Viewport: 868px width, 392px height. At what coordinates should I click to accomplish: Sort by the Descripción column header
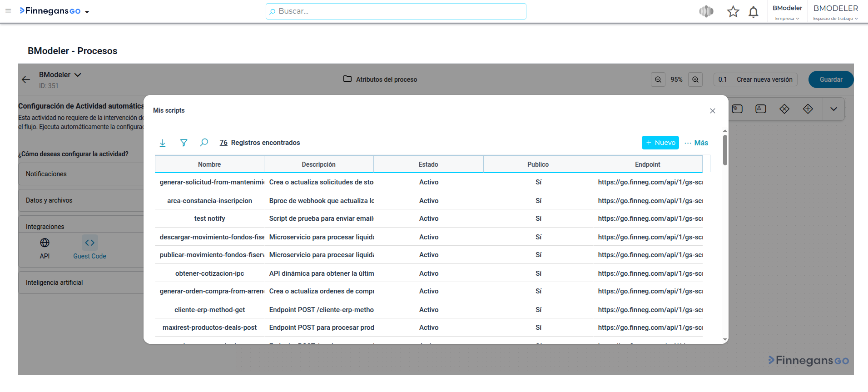[x=319, y=164]
